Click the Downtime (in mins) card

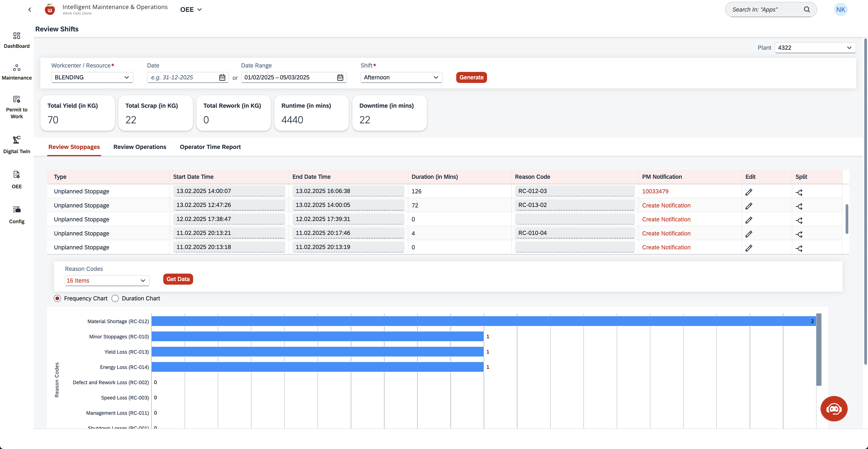pyautogui.click(x=389, y=113)
